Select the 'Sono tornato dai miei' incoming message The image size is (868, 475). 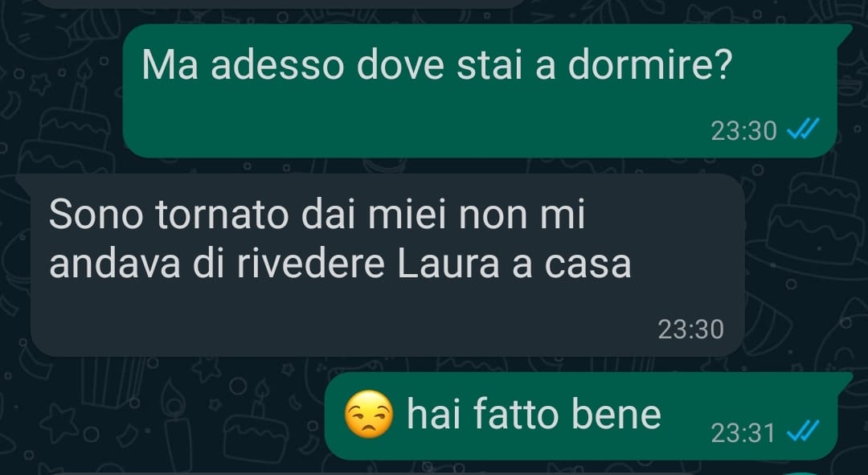point(387,265)
